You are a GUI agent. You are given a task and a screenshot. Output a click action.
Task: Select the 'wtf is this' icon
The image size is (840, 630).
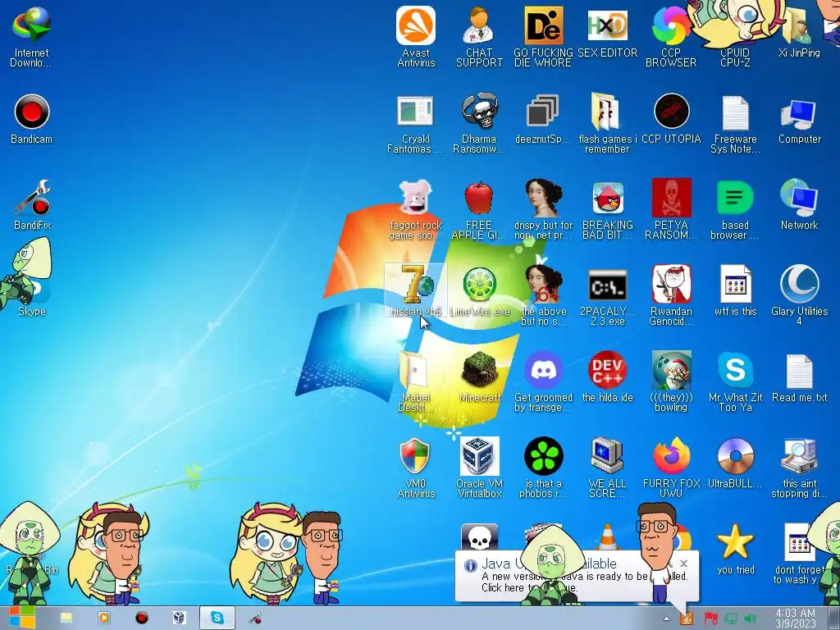click(x=735, y=290)
